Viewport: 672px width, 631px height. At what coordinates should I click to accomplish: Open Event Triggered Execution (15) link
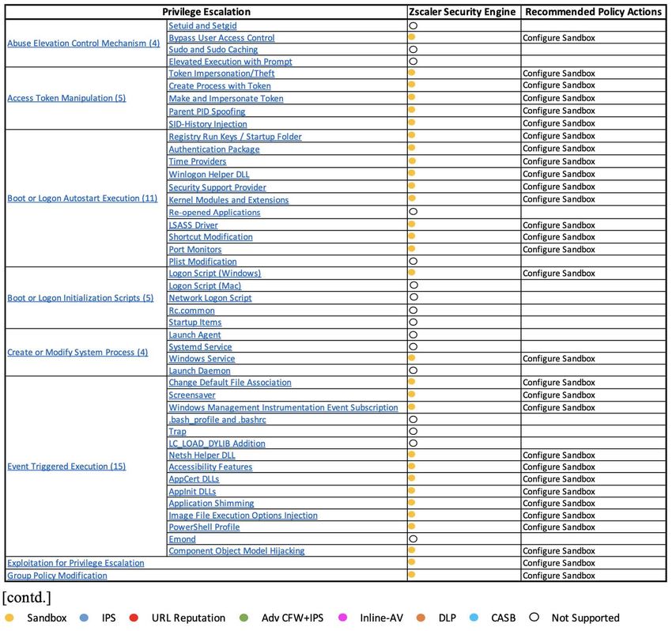click(x=66, y=467)
